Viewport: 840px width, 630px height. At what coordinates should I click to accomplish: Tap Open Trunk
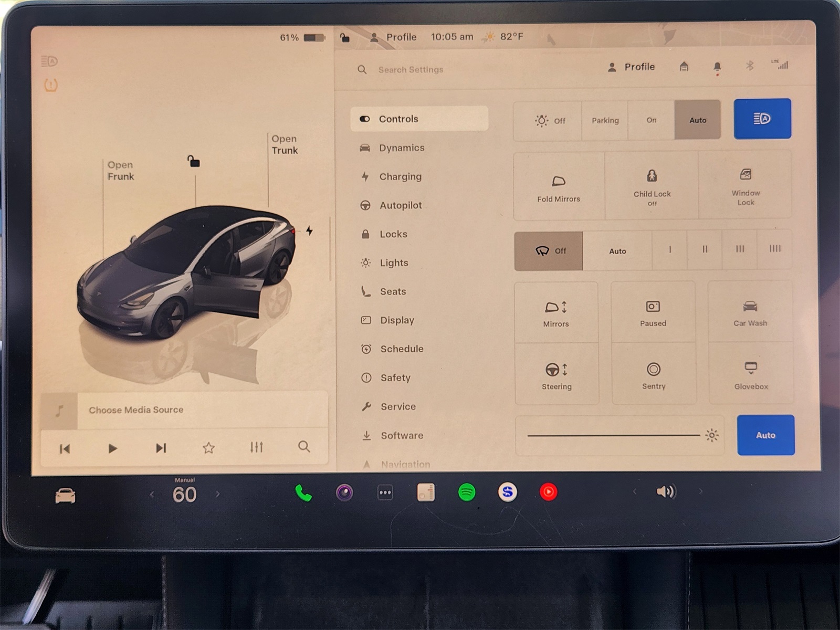(x=285, y=144)
